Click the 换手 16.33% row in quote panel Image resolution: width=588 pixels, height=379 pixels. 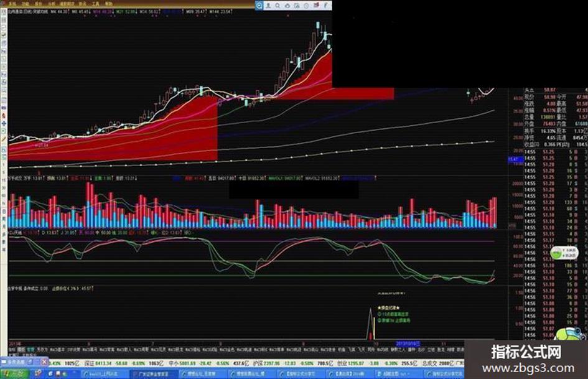[x=540, y=131]
